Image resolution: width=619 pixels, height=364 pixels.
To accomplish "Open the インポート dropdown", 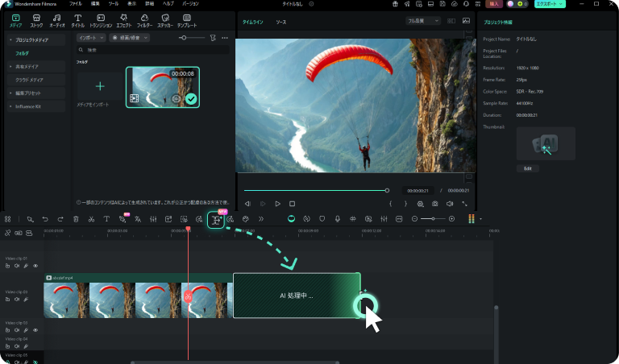I will pos(91,38).
